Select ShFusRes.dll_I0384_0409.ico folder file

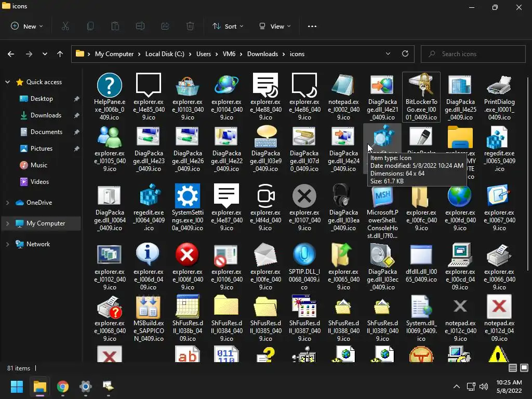(227, 318)
